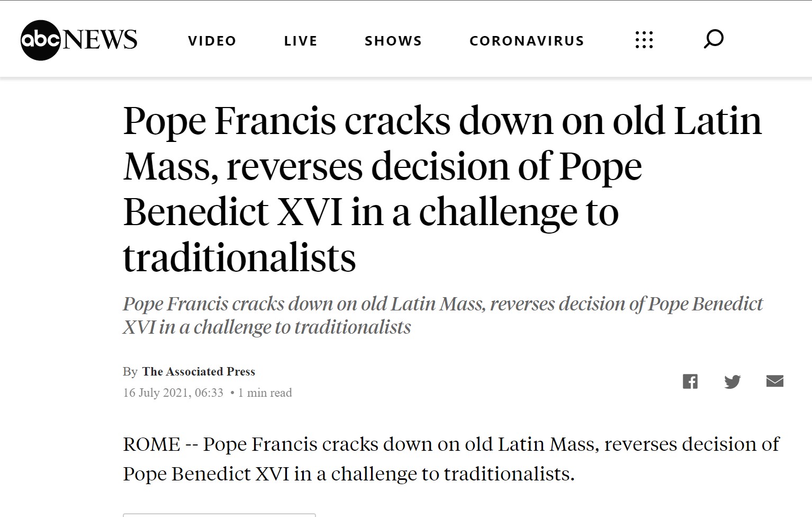This screenshot has width=812, height=517.
Task: Share the article by email envelope icon
Action: [x=775, y=381]
